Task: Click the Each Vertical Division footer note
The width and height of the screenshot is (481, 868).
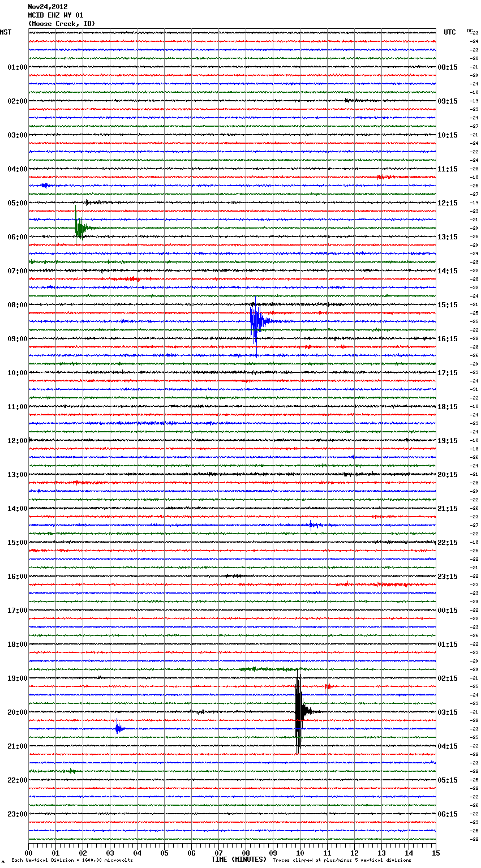Action: click(72, 860)
